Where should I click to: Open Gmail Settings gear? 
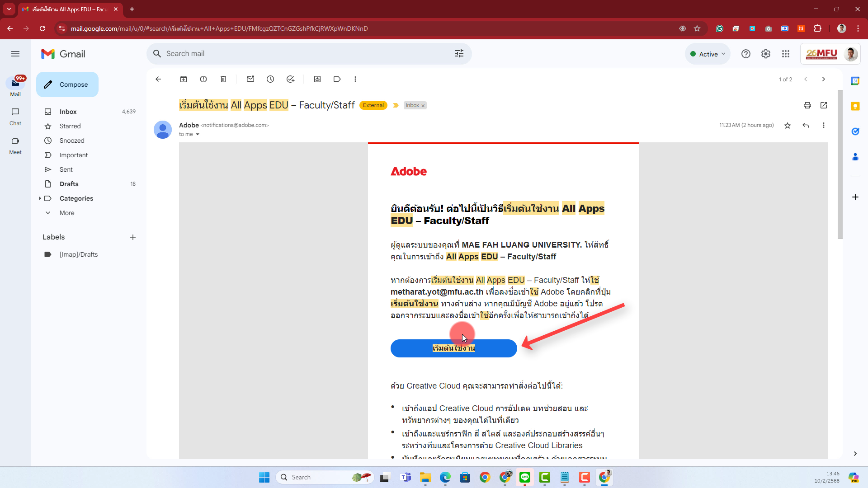tap(766, 54)
